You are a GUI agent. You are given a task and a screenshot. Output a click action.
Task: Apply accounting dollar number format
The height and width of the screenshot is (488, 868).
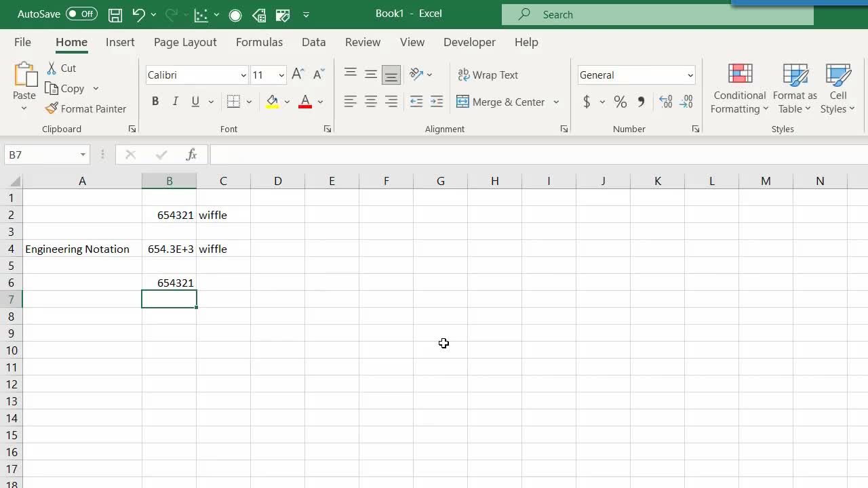coord(587,102)
